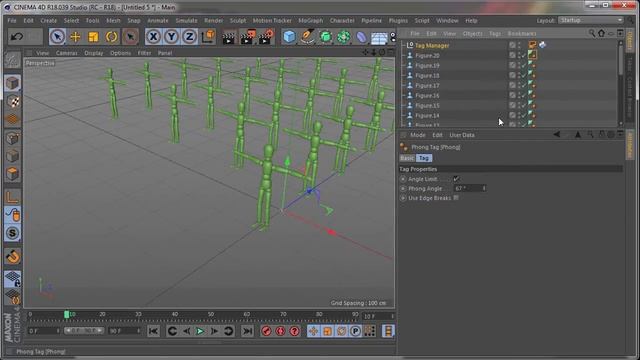Open the viewport Cameras menu
Viewport: 640px width, 360px height.
(67, 53)
